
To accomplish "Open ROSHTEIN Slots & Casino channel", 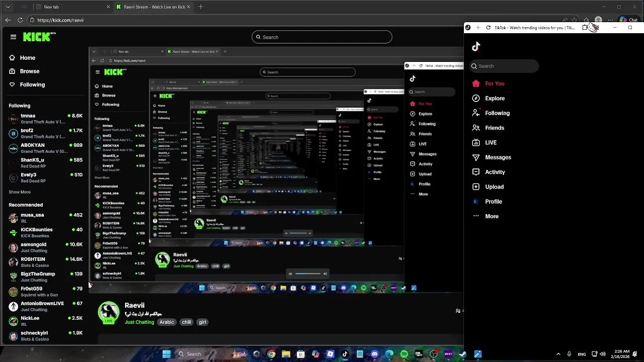I will click(45, 262).
